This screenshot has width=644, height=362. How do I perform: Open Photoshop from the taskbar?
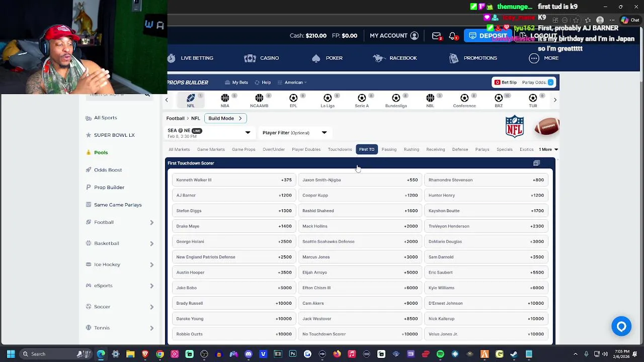[293, 354]
